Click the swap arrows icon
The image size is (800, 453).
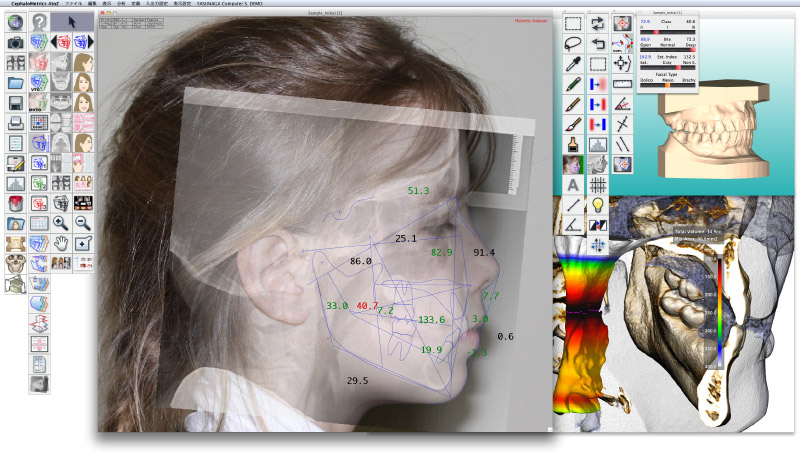coord(597,23)
